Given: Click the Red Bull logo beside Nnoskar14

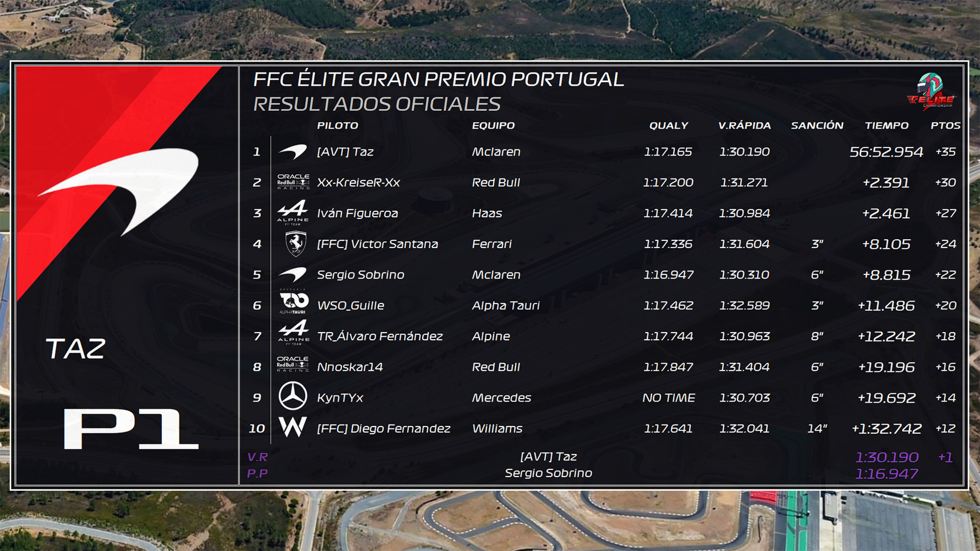Looking at the screenshot, I should coord(293,364).
